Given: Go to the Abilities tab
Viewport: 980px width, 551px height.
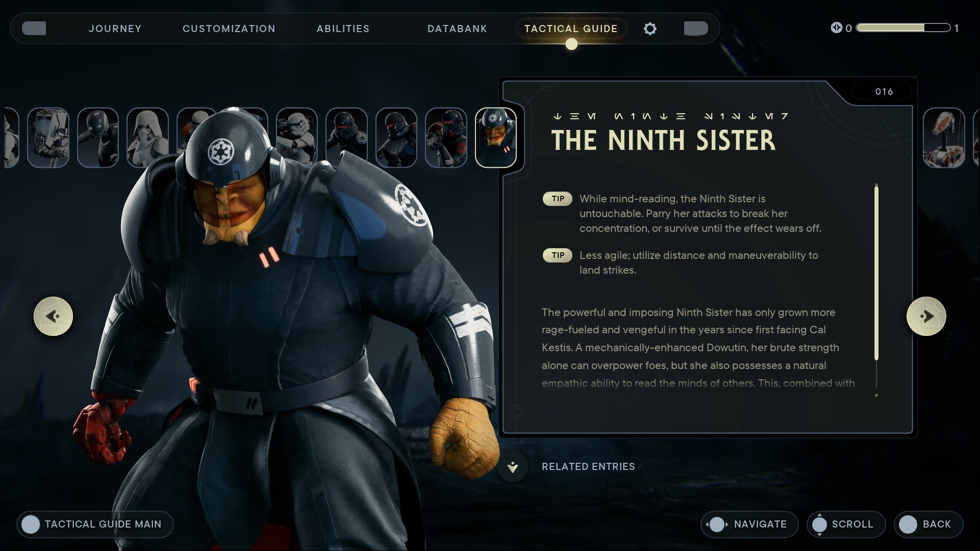Looking at the screenshot, I should tap(343, 29).
